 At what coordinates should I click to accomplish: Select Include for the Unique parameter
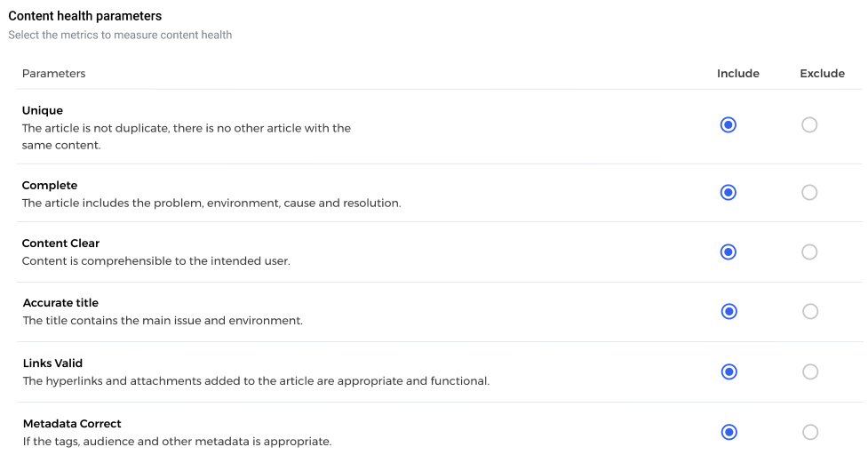729,125
